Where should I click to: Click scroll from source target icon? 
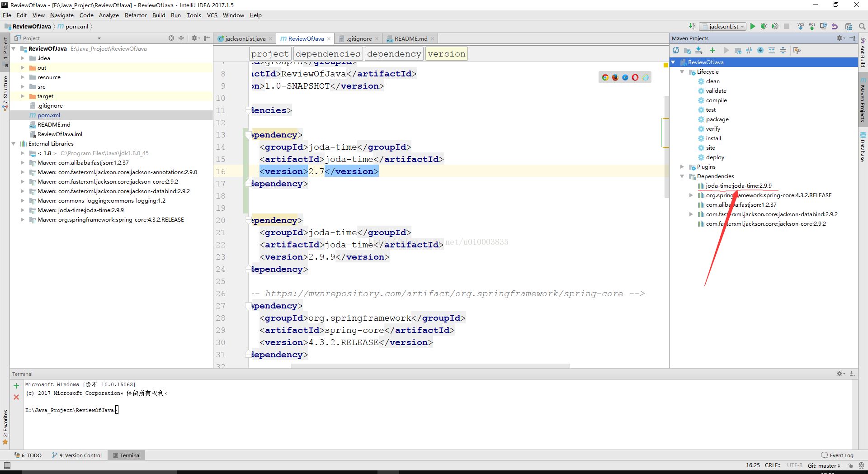coord(171,38)
